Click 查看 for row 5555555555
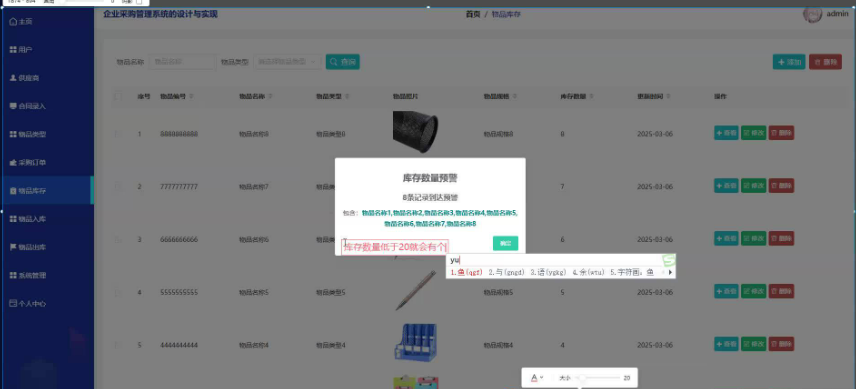 point(726,291)
